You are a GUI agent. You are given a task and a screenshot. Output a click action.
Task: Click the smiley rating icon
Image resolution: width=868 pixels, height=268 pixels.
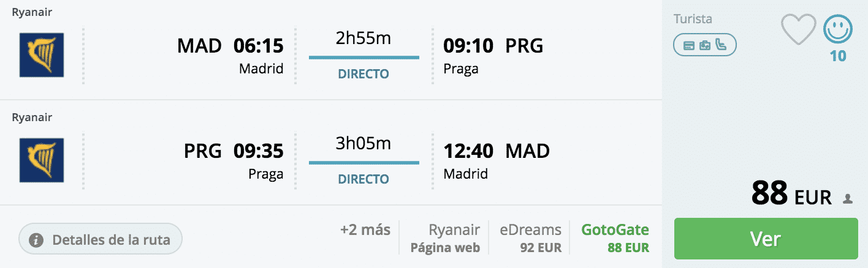pos(838,29)
